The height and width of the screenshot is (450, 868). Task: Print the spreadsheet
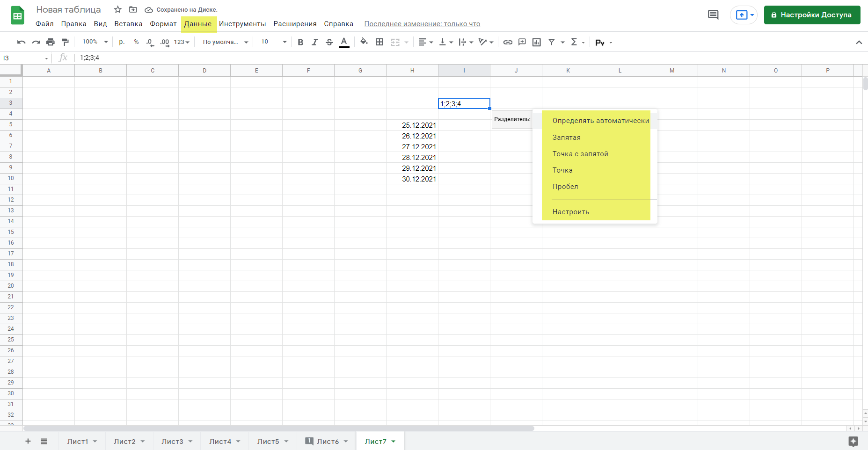tap(51, 42)
